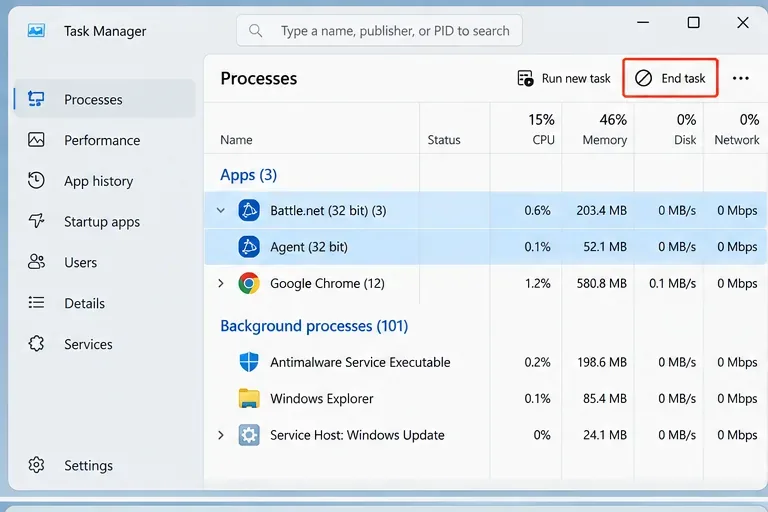
Task: Click the Battle.net app icon
Action: (x=249, y=210)
